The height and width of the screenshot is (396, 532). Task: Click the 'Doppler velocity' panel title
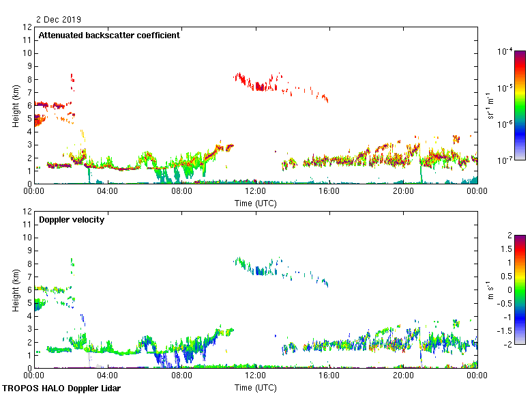(71, 220)
